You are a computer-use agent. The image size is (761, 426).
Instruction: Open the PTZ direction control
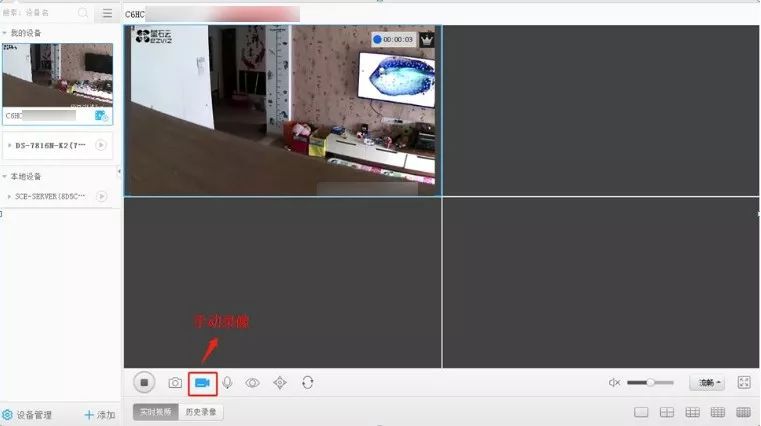point(280,382)
